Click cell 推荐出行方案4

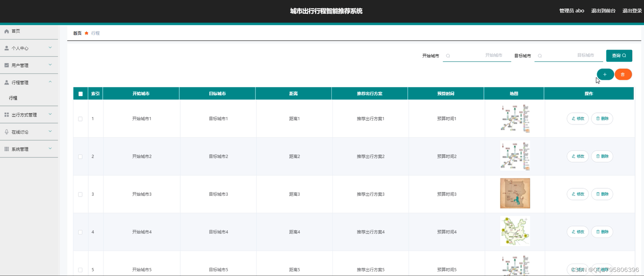click(x=370, y=232)
